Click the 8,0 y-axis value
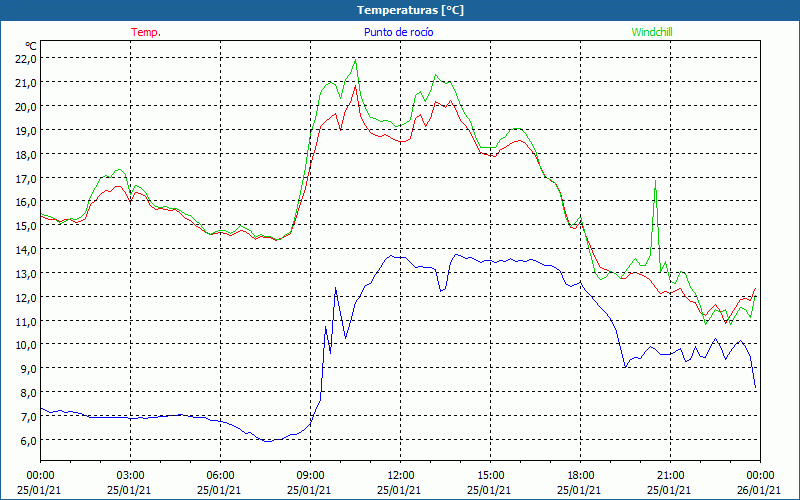This screenshot has width=800, height=500. pos(29,393)
